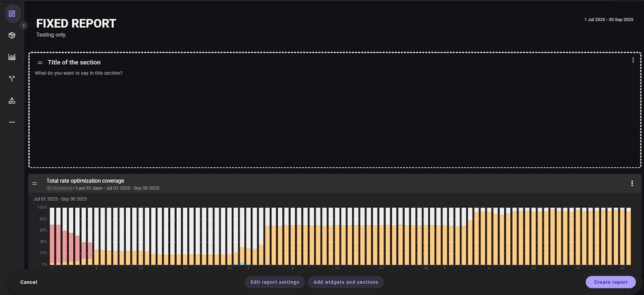Image resolution: width=644 pixels, height=295 pixels.
Task: Click the 60% y-axis label
Action: (43, 230)
